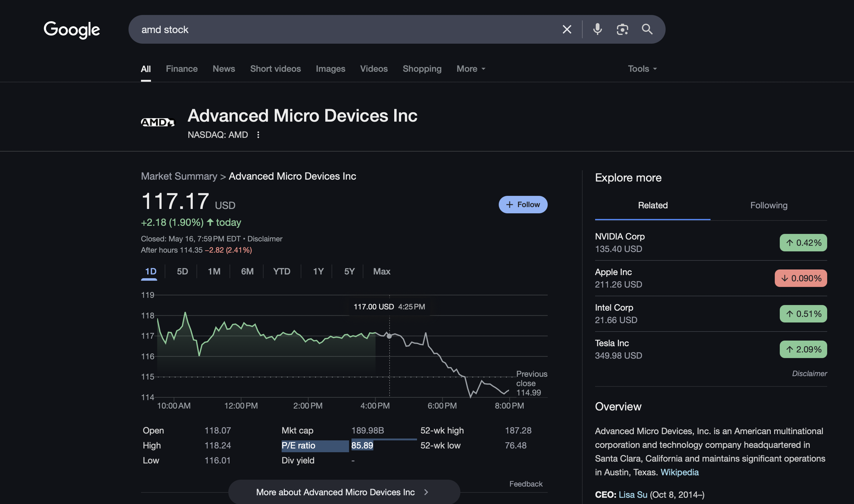Viewport: 854px width, 504px height.
Task: Click the magnifying glass search icon
Action: (647, 30)
